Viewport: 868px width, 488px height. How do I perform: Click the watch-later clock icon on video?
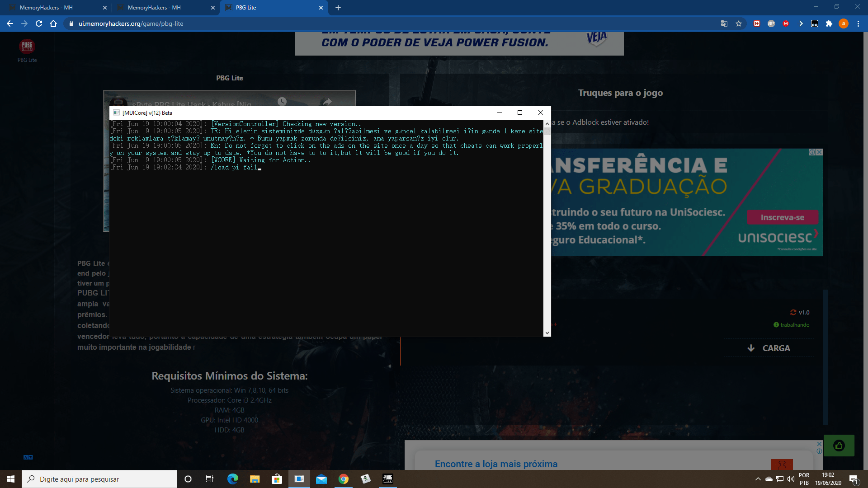click(x=282, y=101)
